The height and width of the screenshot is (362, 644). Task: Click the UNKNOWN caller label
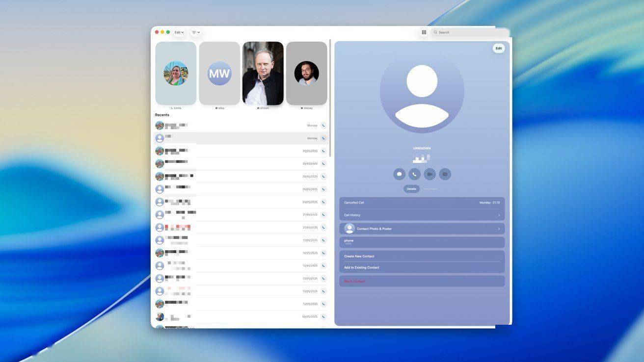click(x=422, y=148)
